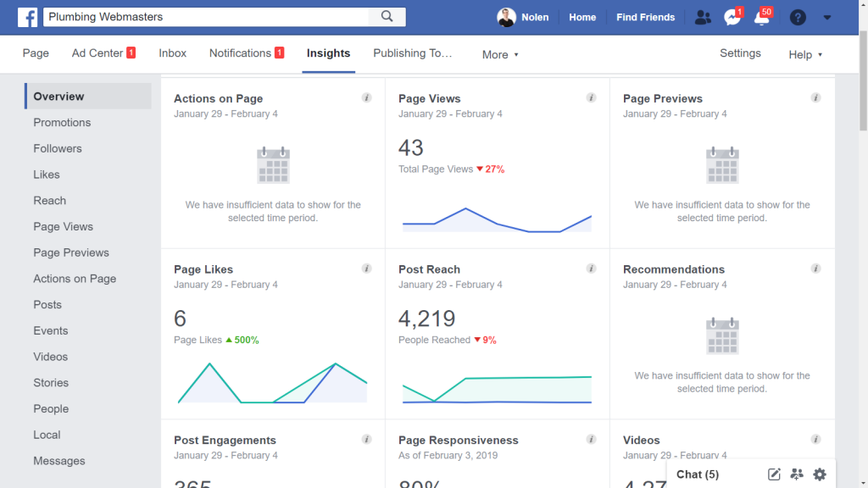The width and height of the screenshot is (868, 488).
Task: Click the Plumbing Webmasters search field
Action: pyautogui.click(x=206, y=17)
